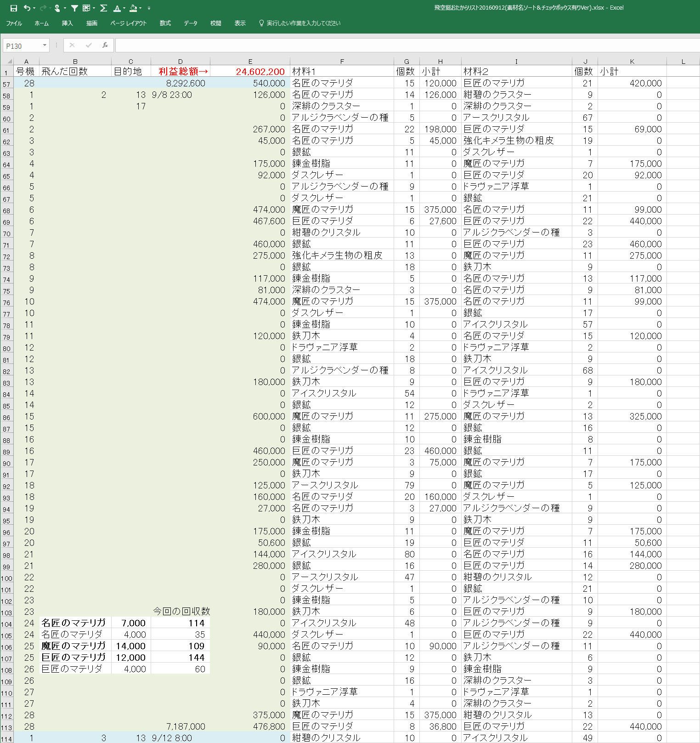Click inside the formula bar input
Screen dimensions: 700x743
click(x=404, y=45)
